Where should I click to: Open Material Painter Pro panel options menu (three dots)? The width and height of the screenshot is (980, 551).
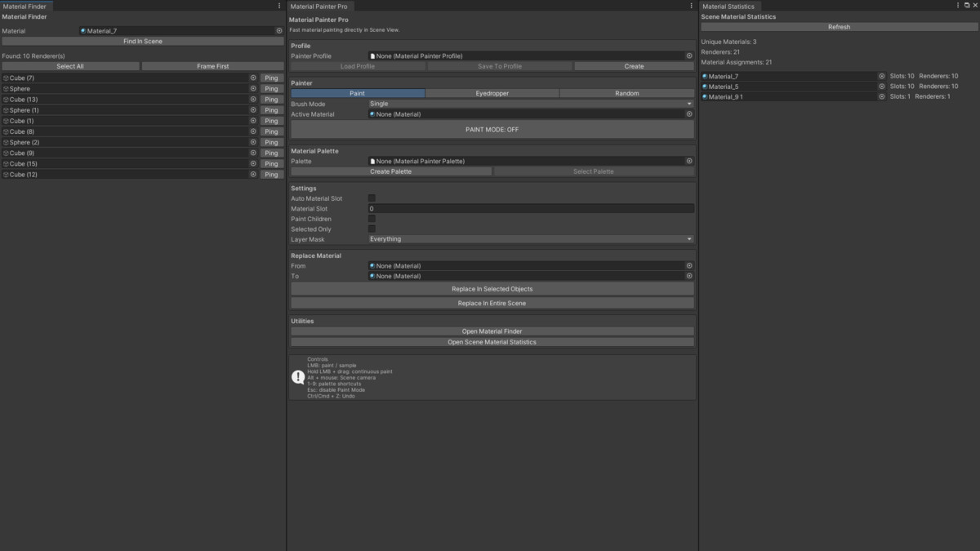click(x=692, y=6)
